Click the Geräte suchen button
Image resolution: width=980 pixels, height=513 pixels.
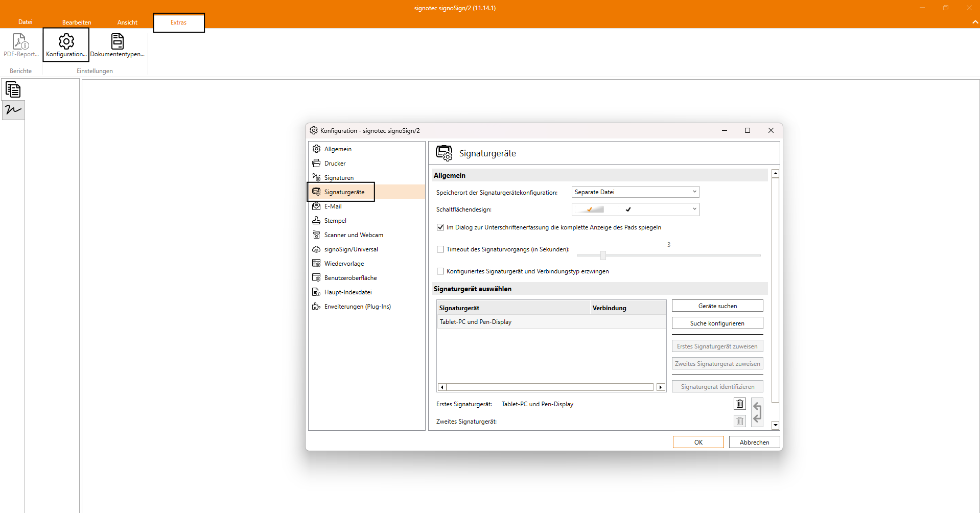[x=717, y=306]
